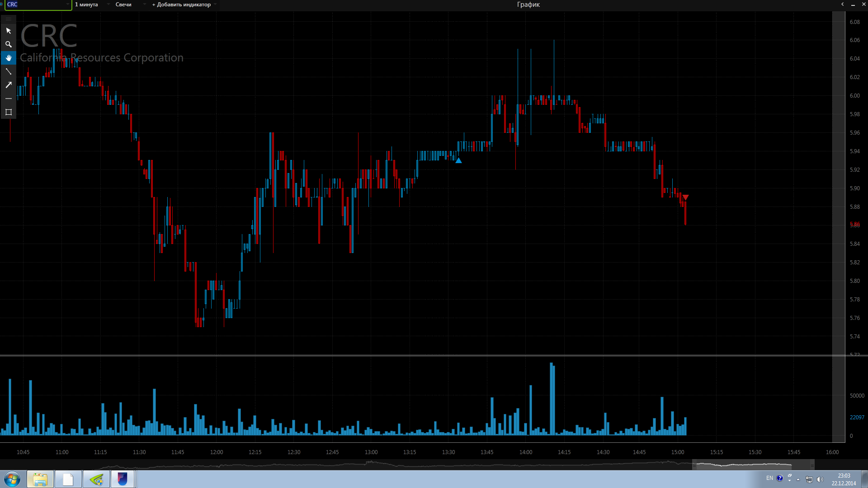Click the navigator range right handle

(x=812, y=465)
